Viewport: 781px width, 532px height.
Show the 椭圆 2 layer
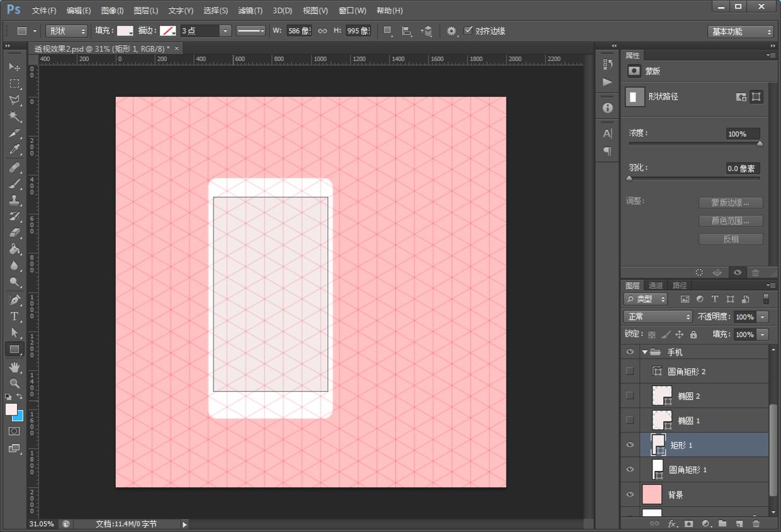630,395
